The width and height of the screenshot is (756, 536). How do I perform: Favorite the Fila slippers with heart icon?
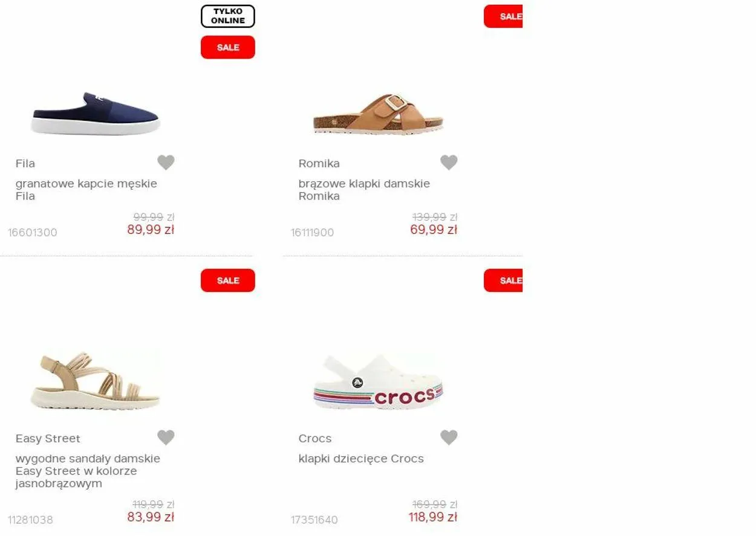pos(166,163)
